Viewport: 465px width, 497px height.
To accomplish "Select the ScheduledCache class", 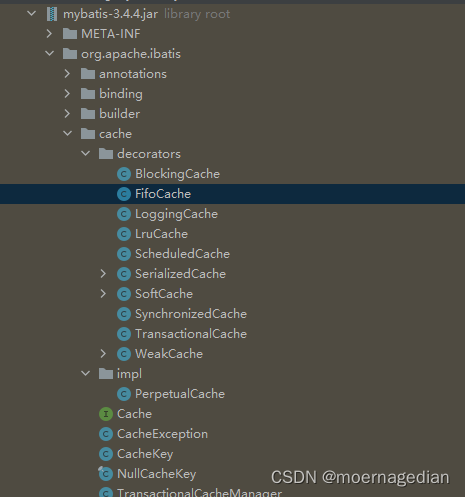I will pyautogui.click(x=182, y=254).
